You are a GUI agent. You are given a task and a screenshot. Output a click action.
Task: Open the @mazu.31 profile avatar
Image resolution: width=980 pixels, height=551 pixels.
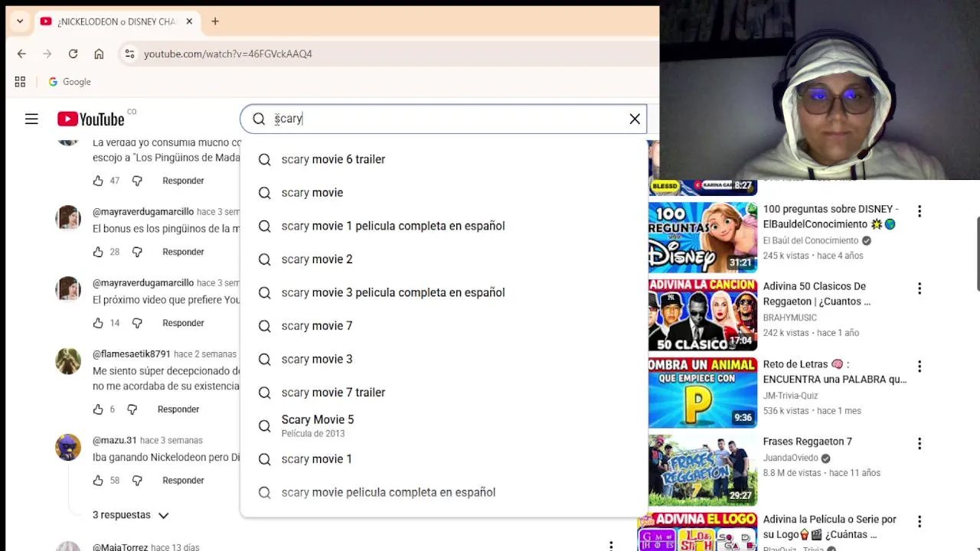[x=68, y=447]
